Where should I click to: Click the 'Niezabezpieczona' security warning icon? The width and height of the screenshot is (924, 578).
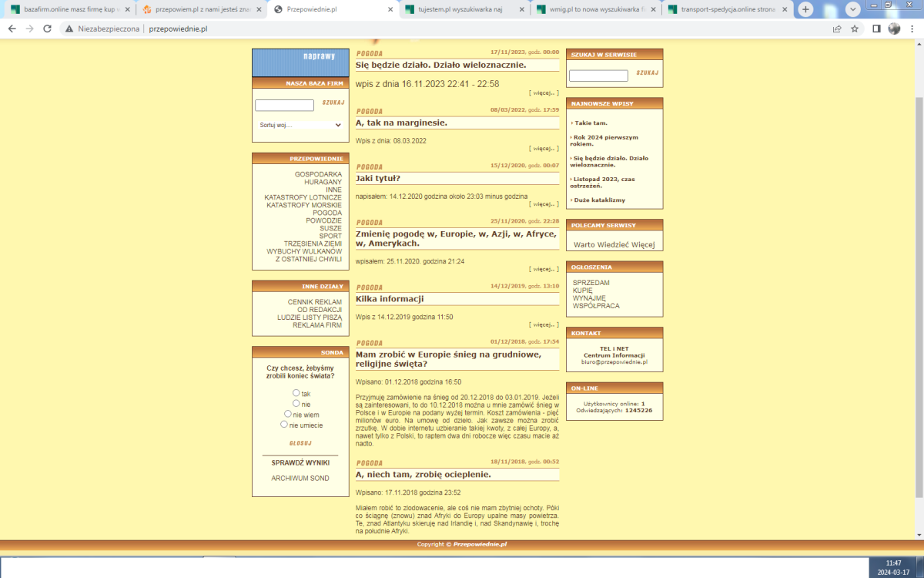pyautogui.click(x=69, y=29)
